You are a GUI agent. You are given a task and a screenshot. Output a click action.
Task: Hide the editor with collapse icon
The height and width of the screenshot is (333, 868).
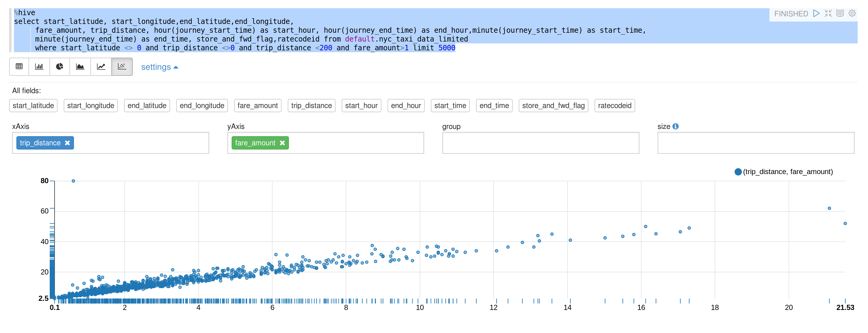click(x=828, y=13)
